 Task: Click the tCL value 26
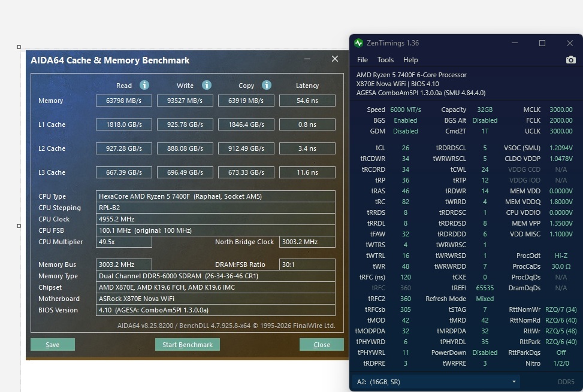coord(405,148)
